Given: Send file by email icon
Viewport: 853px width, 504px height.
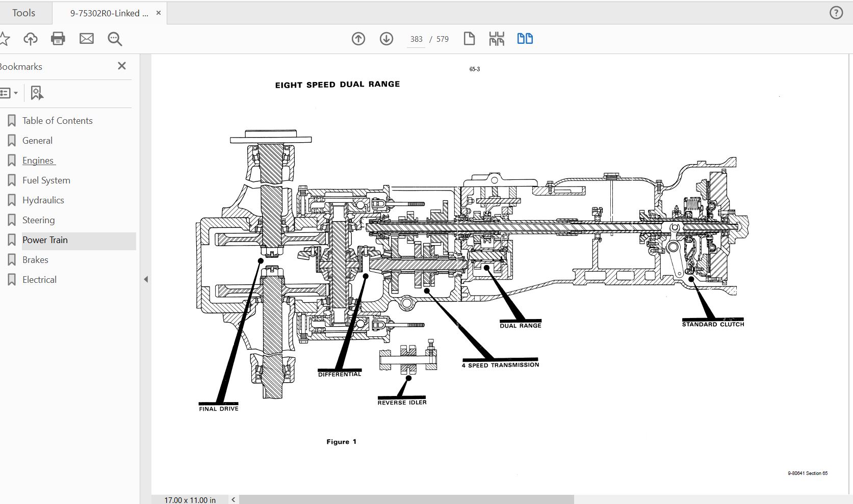Looking at the screenshot, I should pos(87,39).
